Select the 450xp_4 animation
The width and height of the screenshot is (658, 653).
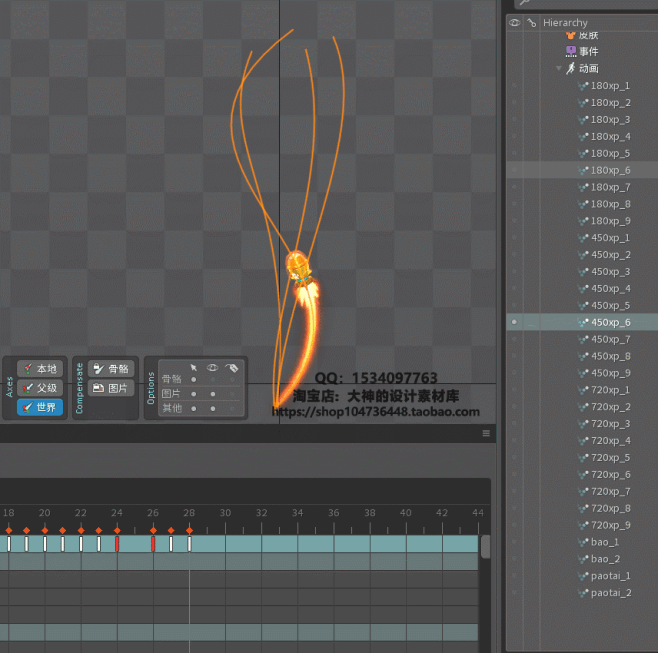point(611,289)
